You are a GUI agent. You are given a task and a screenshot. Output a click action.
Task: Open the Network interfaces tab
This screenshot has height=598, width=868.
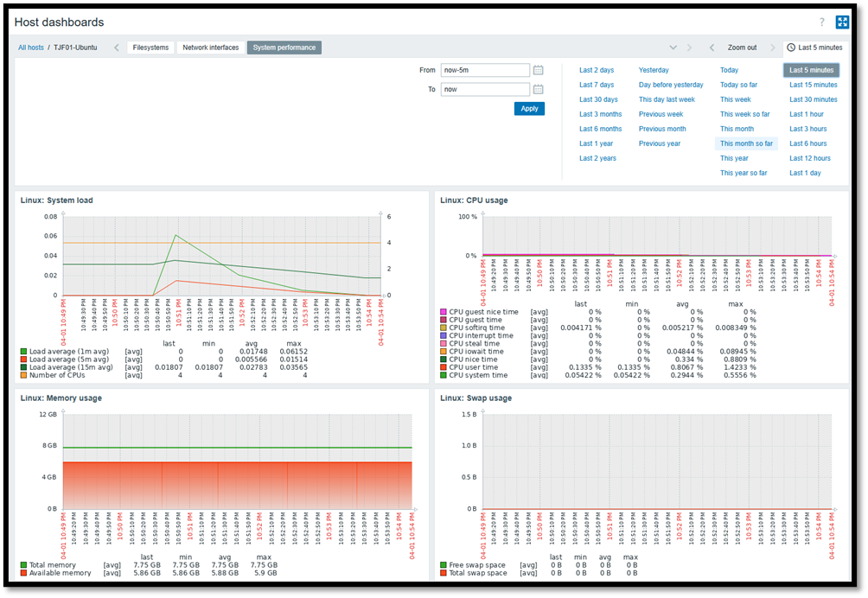[210, 48]
